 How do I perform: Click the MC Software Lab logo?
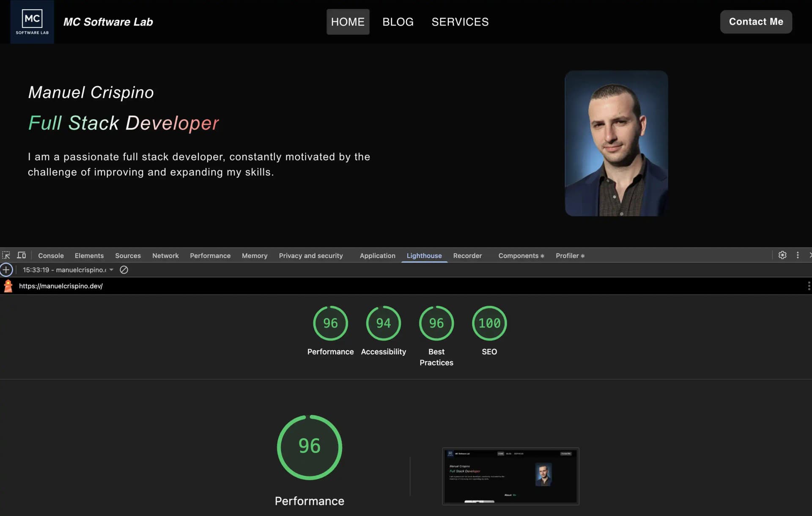point(32,22)
